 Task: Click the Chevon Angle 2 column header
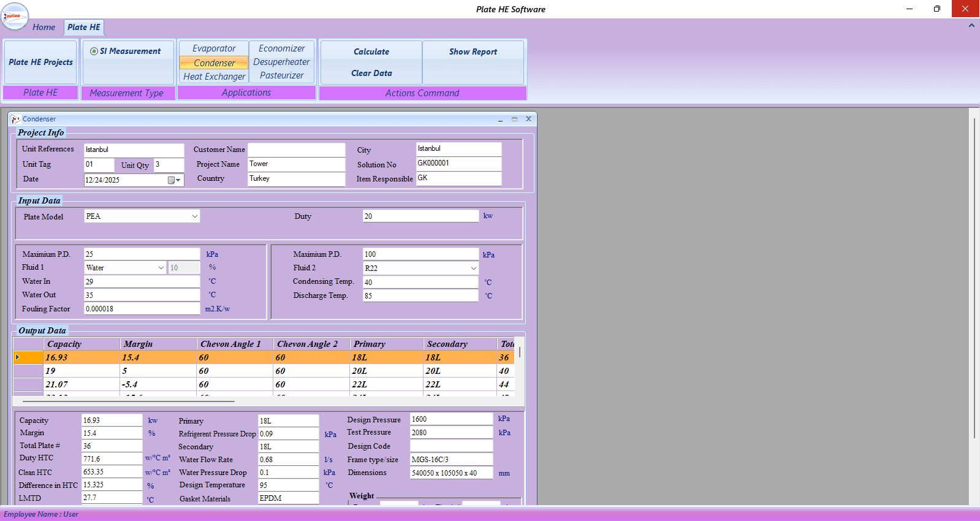coord(311,344)
